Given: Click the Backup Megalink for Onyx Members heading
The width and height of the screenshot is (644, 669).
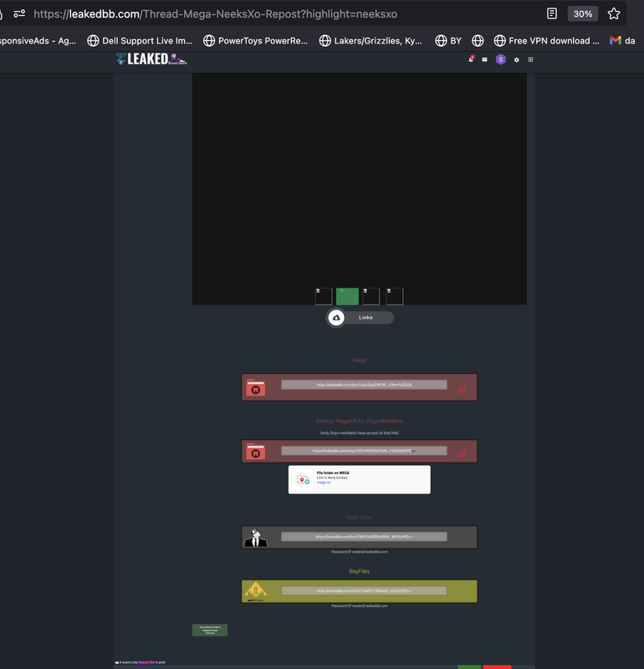Looking at the screenshot, I should click(360, 421).
